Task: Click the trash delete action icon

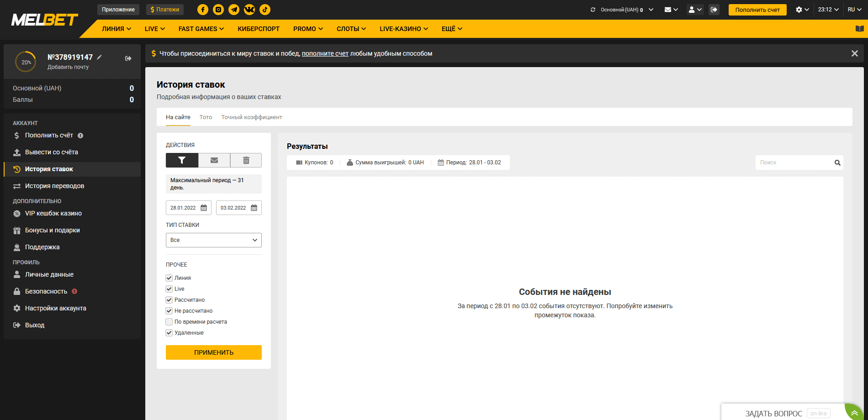Action: 246,160
